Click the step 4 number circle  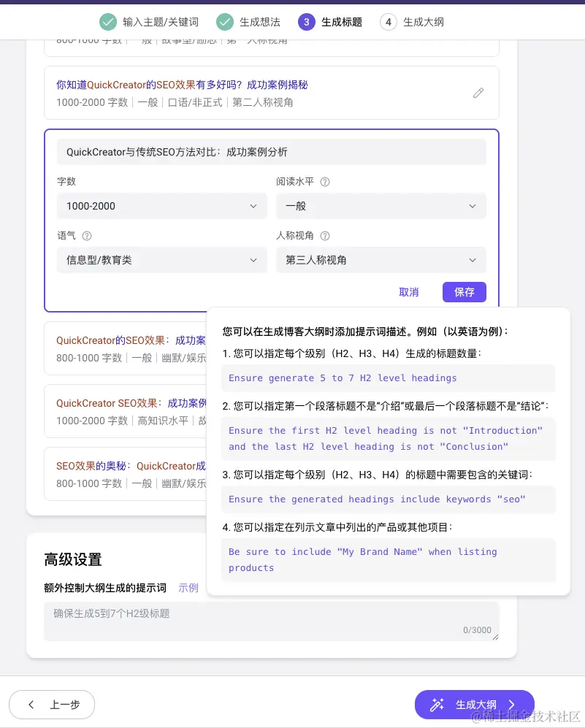click(x=389, y=22)
